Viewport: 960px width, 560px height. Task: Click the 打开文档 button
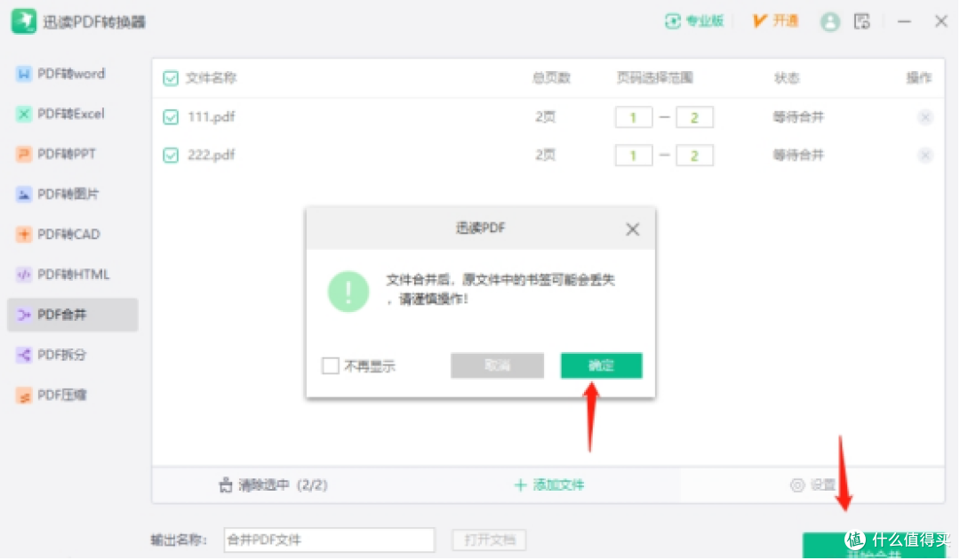(x=489, y=540)
